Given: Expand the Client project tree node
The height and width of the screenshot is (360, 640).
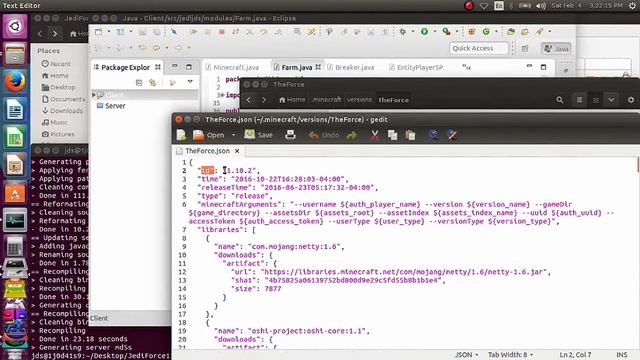Looking at the screenshot, I should point(94,95).
